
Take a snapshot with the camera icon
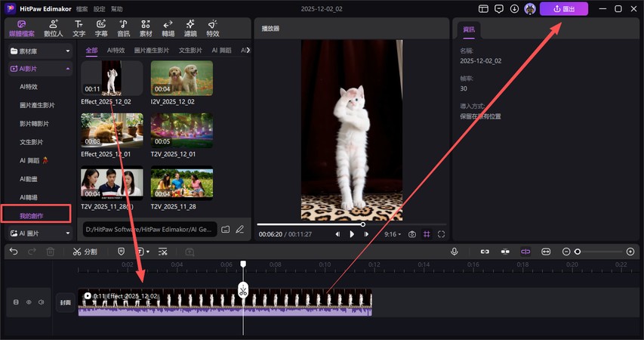click(x=412, y=234)
